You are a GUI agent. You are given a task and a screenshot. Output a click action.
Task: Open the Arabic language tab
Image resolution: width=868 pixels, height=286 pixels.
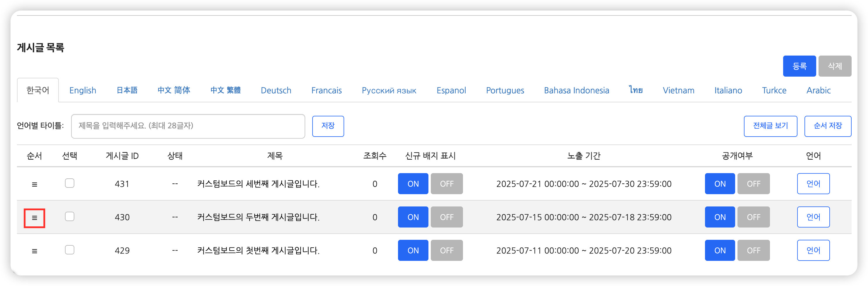click(818, 90)
